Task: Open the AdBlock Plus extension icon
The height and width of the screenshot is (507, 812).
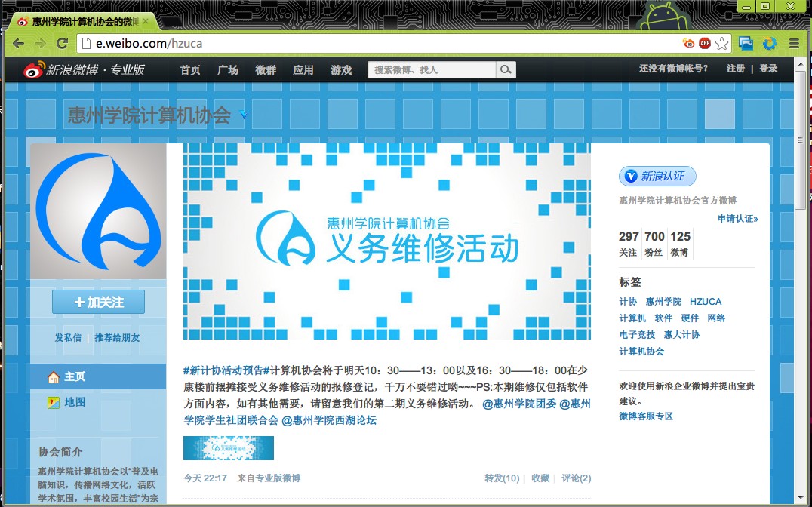Action: [705, 44]
